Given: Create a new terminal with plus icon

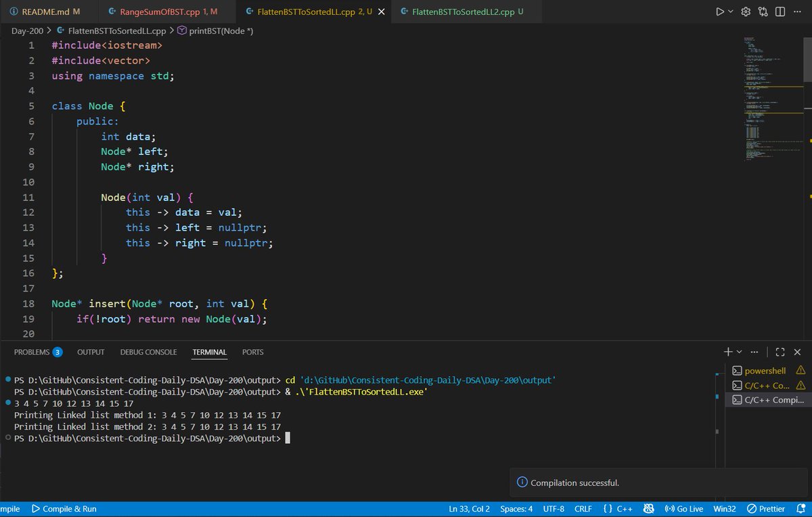Looking at the screenshot, I should pos(728,352).
